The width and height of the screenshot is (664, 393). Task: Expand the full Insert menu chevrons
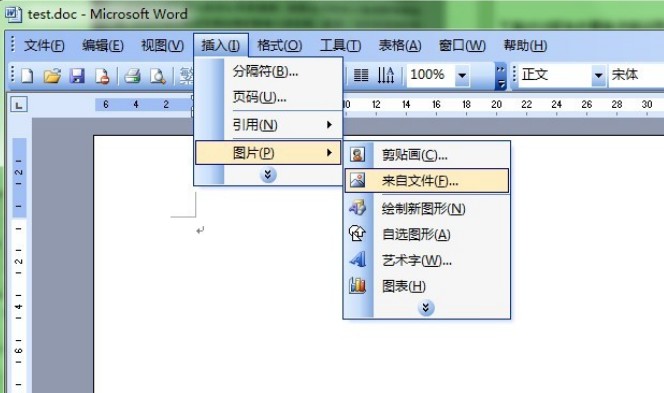point(268,174)
